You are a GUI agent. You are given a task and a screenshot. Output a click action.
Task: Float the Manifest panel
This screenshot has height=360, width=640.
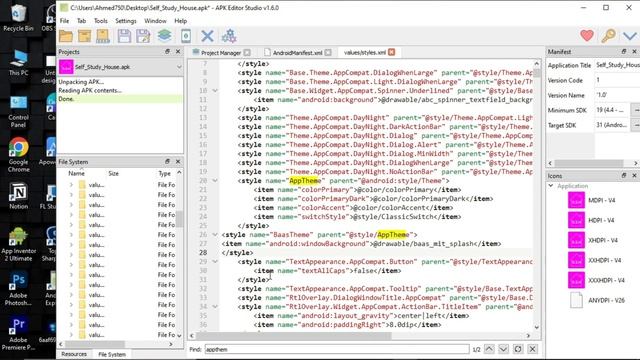(624, 51)
